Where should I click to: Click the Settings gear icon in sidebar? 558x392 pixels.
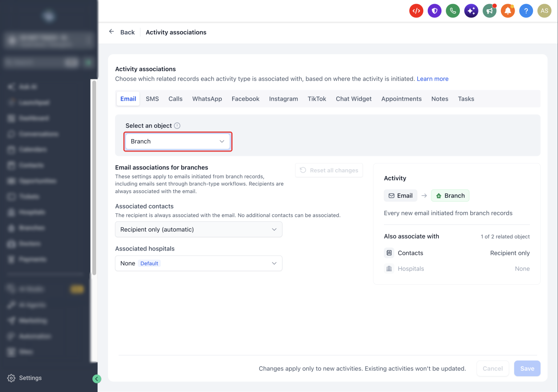11,378
